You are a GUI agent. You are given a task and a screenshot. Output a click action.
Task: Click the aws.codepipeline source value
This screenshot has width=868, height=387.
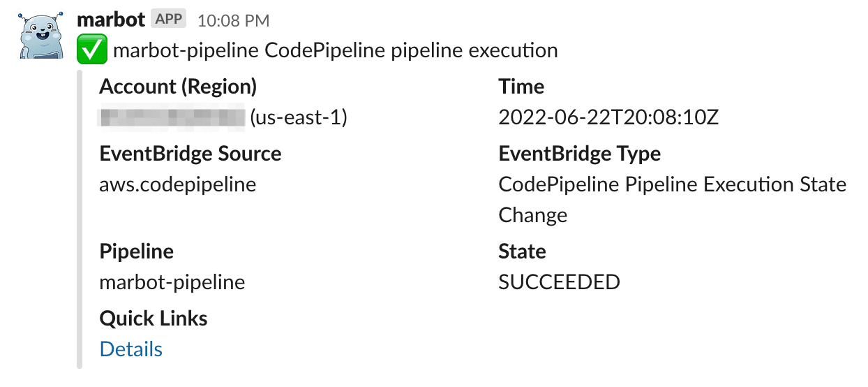(178, 184)
